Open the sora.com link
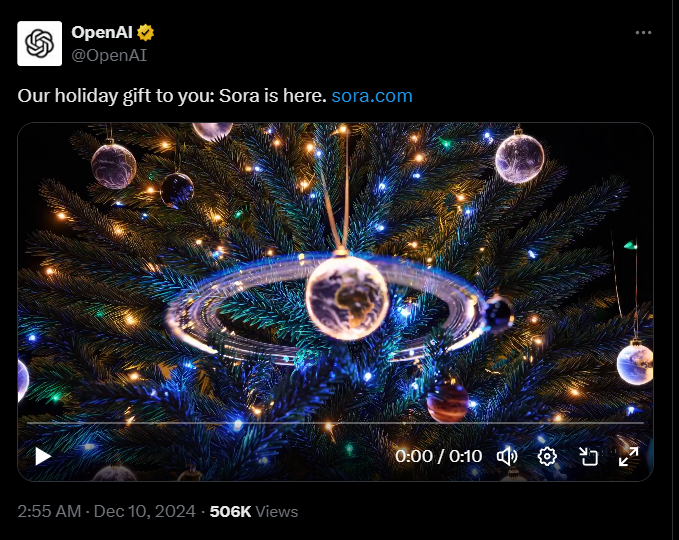The height and width of the screenshot is (540, 679). pyautogui.click(x=372, y=96)
